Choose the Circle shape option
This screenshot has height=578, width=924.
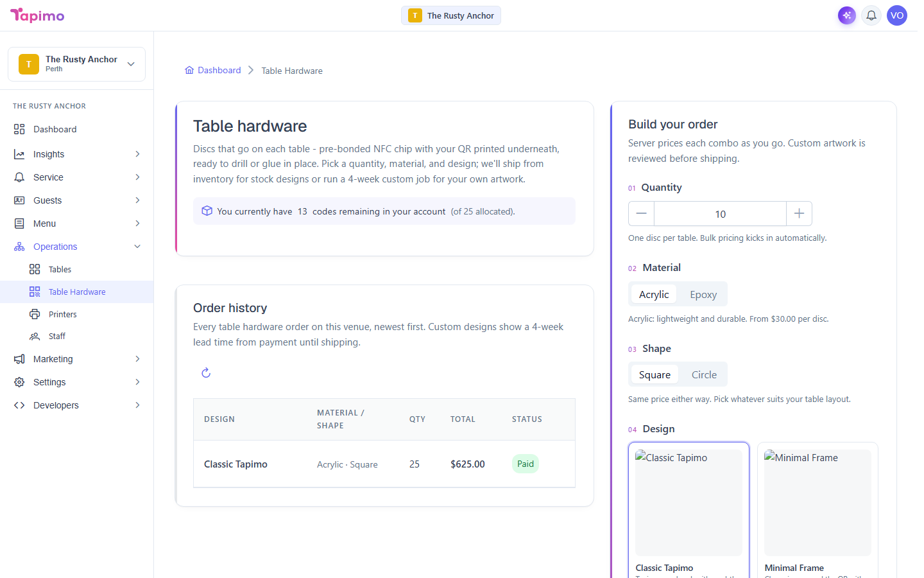pyautogui.click(x=704, y=374)
